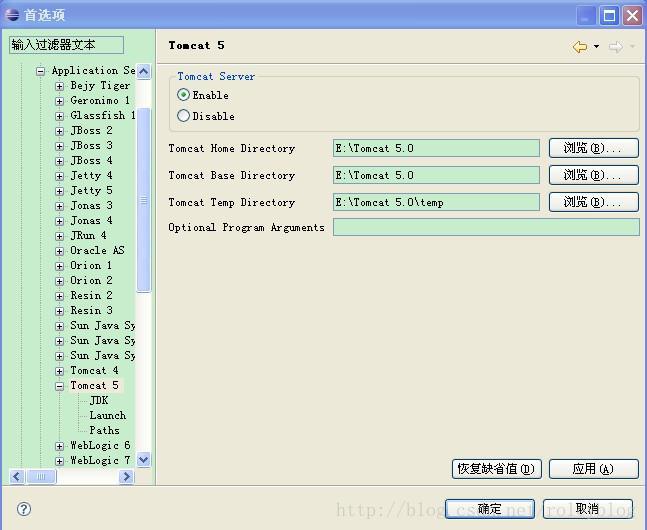Expand the Resin 2 node
647x530 pixels.
pyautogui.click(x=59, y=296)
